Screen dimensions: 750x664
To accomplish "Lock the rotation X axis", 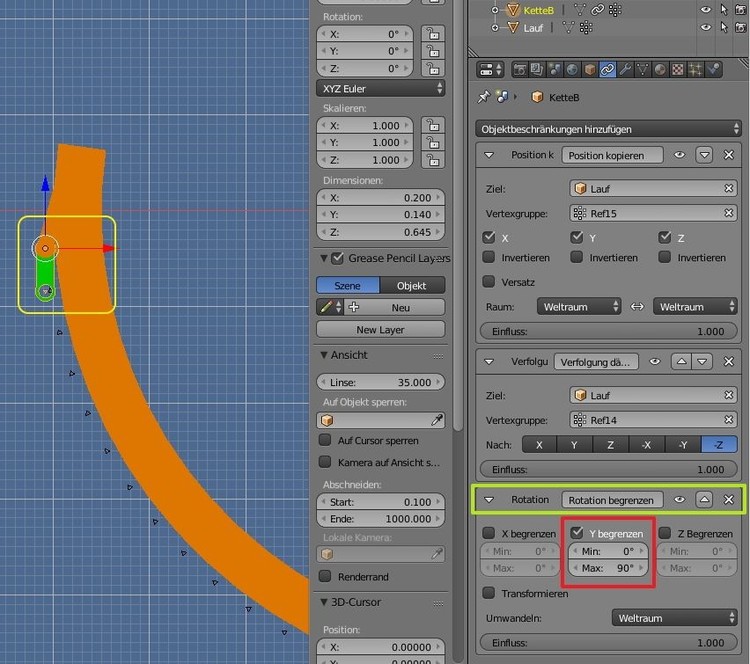I will point(433,34).
